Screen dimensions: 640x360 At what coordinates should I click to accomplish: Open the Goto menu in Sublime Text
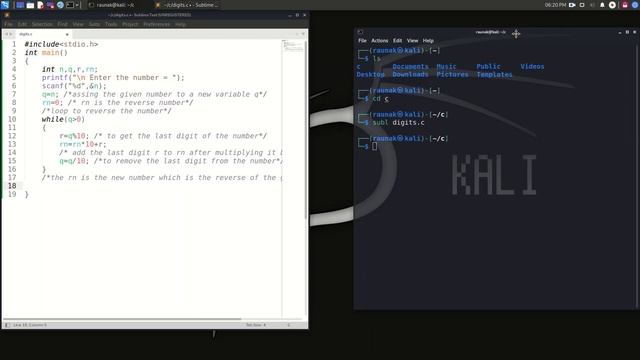click(x=94, y=24)
